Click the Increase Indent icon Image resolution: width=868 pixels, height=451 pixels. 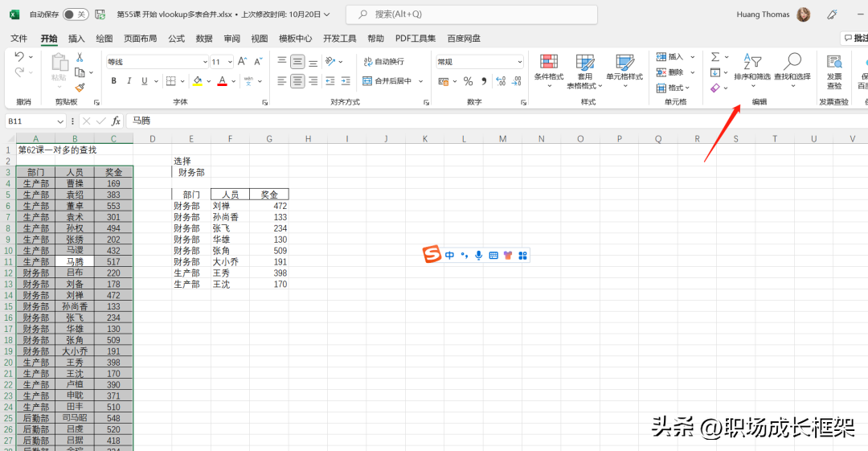[346, 81]
